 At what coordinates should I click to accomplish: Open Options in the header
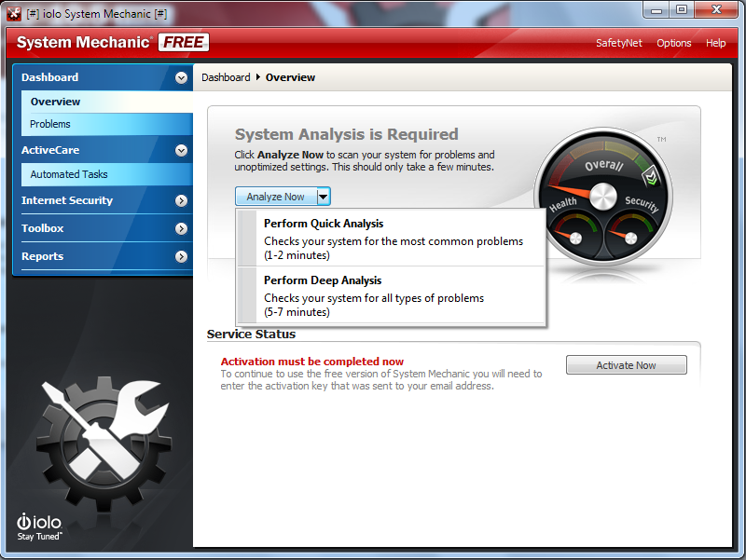click(x=673, y=43)
